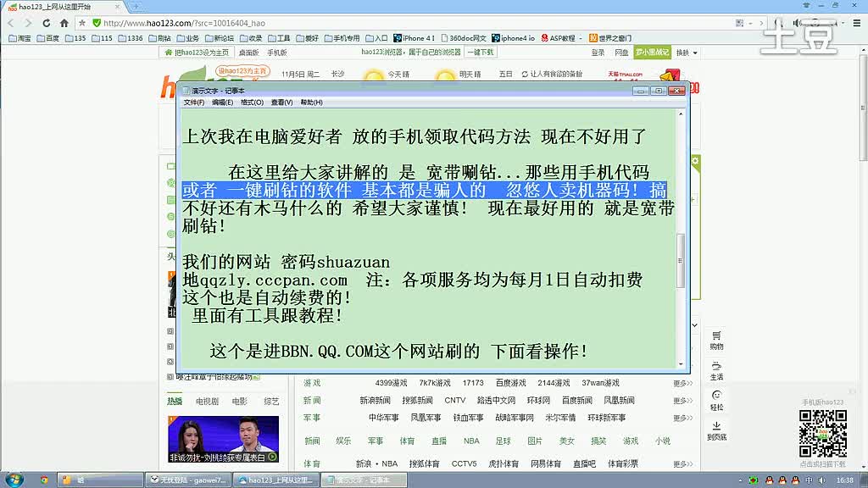Switch to 无忧登陆 taskbar window
This screenshot has height=488, width=868.
point(189,480)
